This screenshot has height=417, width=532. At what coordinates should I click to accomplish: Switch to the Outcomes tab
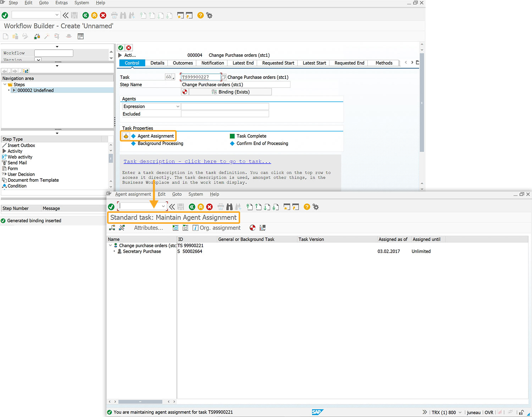[183, 63]
